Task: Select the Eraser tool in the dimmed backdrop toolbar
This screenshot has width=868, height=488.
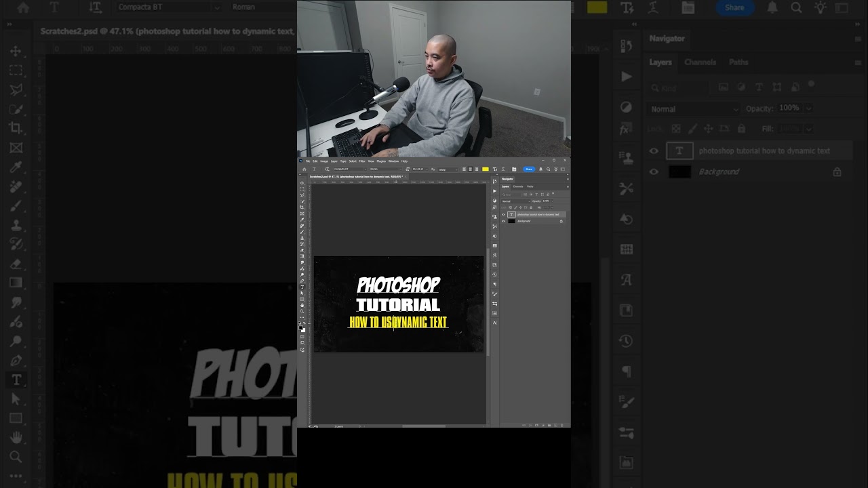Action: click(x=16, y=264)
